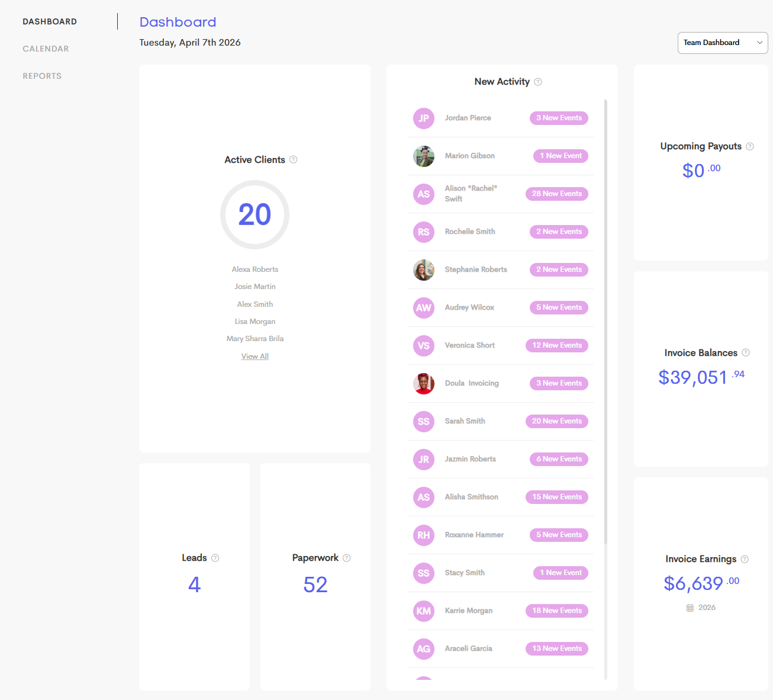Click the Dashboard page heading
The height and width of the screenshot is (700, 773).
[x=178, y=23]
